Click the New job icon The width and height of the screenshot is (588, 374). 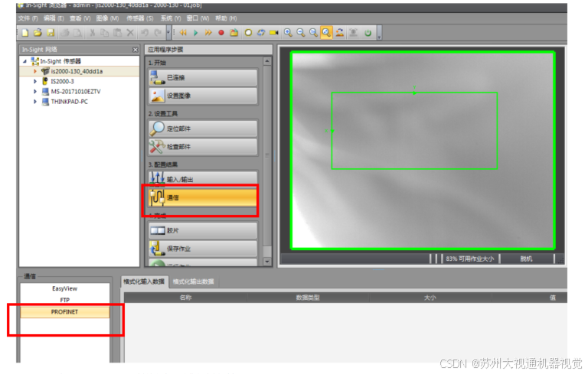[x=25, y=33]
